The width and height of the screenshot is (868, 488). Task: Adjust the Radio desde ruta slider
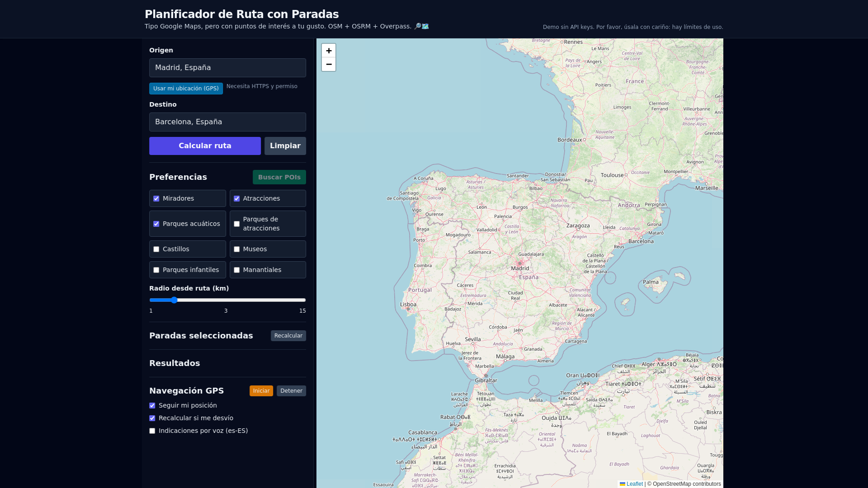pos(227,300)
